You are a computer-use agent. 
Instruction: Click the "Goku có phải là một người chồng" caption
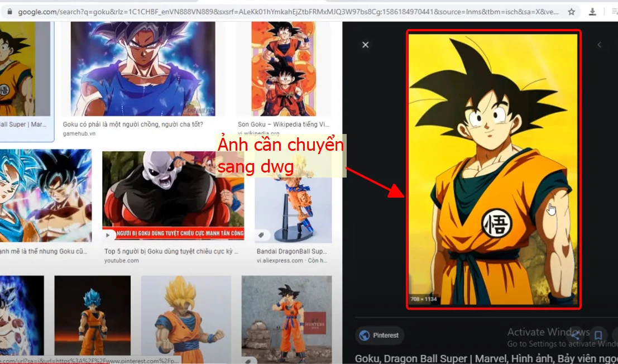133,124
